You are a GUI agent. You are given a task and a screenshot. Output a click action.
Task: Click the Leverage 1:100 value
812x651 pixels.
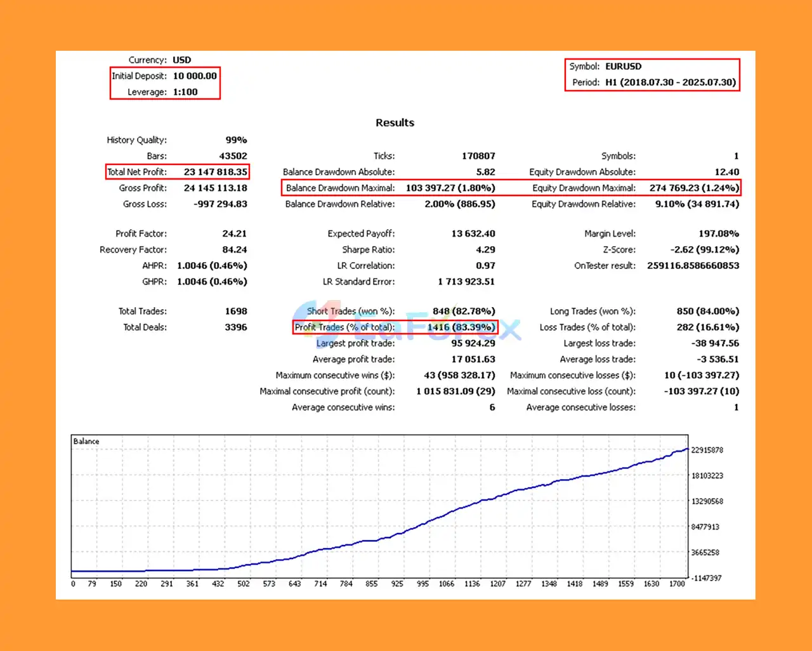pos(185,92)
